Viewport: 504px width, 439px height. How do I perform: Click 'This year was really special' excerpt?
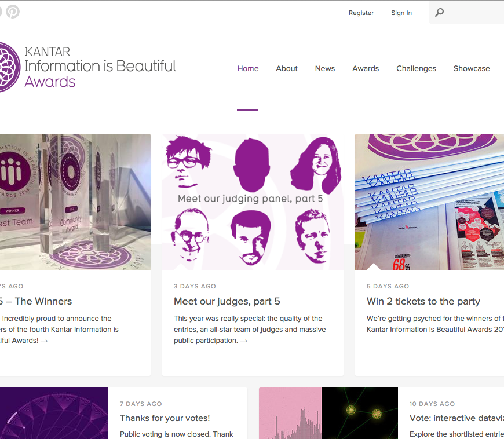(x=250, y=330)
